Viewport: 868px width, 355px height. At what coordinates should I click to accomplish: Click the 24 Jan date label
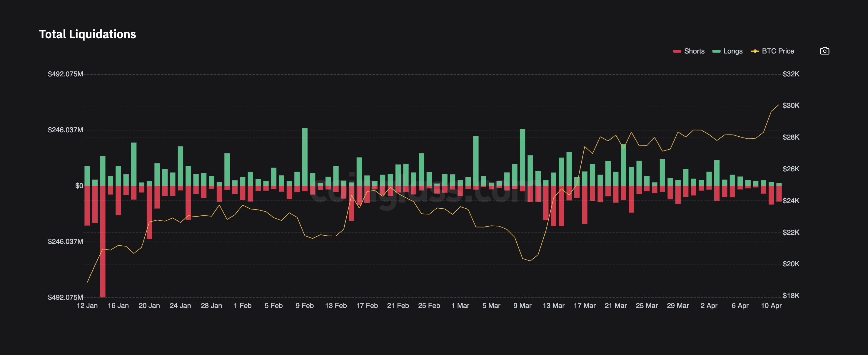(x=180, y=306)
